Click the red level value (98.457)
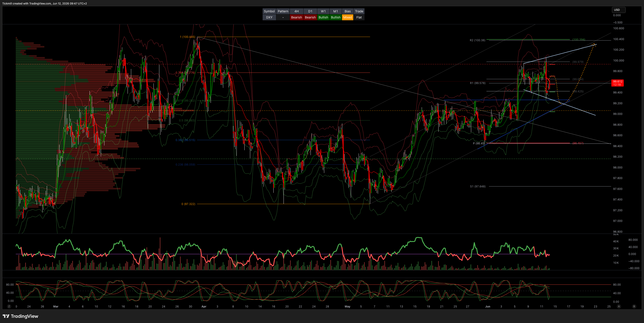This screenshot has width=644, height=323. tap(578, 143)
